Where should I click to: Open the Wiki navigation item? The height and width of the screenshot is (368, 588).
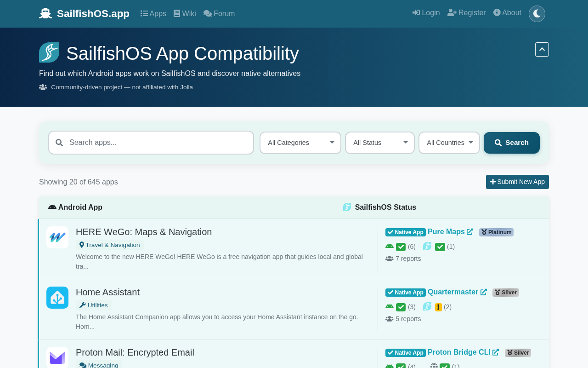(185, 14)
